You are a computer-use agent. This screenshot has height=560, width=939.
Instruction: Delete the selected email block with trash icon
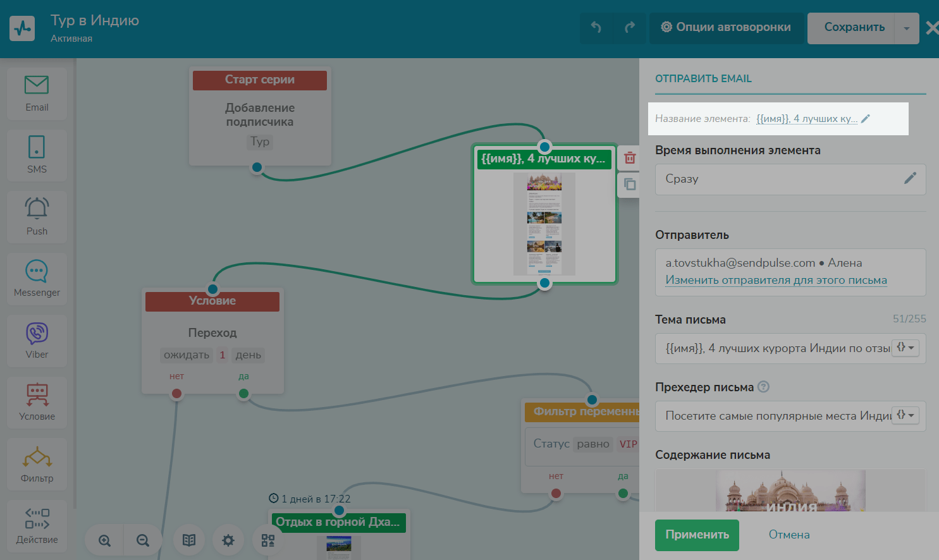click(630, 158)
